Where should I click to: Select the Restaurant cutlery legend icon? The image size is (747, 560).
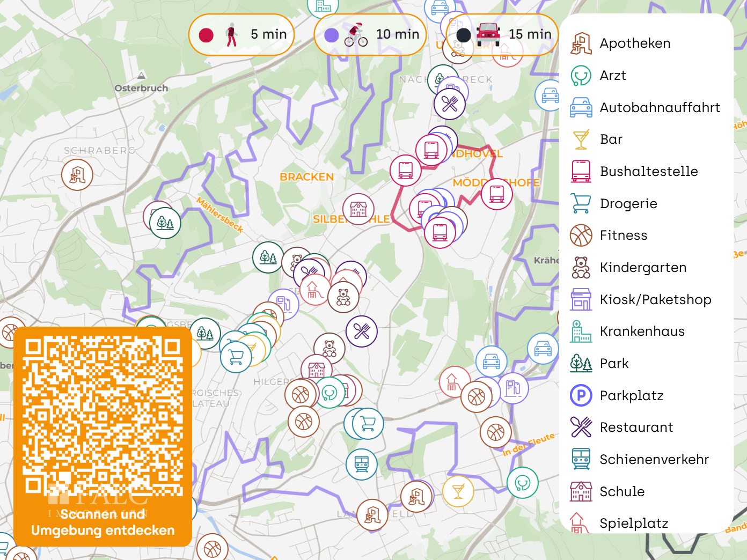pyautogui.click(x=581, y=427)
